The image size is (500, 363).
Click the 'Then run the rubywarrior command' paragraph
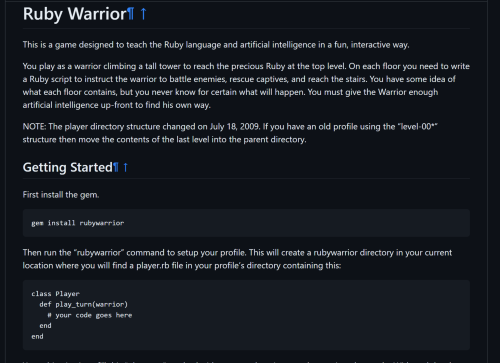click(x=237, y=259)
